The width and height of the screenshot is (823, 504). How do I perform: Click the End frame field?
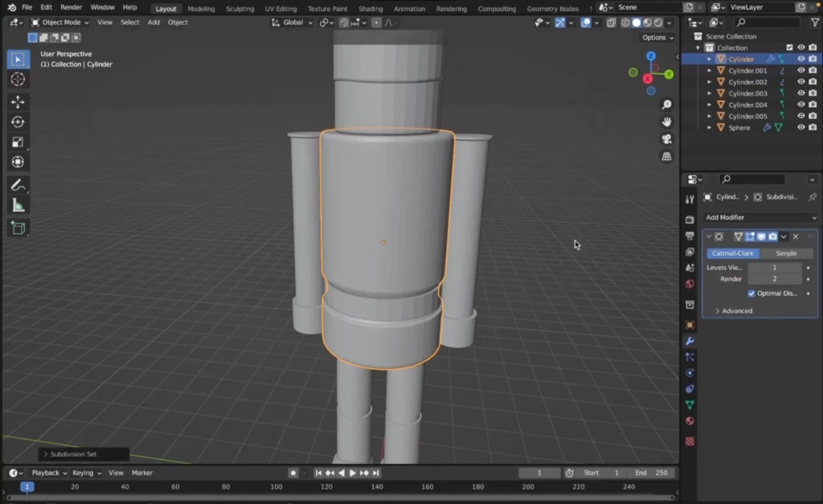(x=651, y=473)
